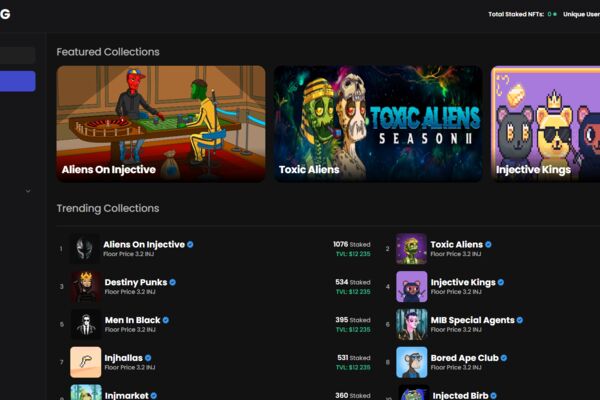Screen dimensions: 600x400
Task: Click the 'Trending Collections' heading
Action: [108, 208]
